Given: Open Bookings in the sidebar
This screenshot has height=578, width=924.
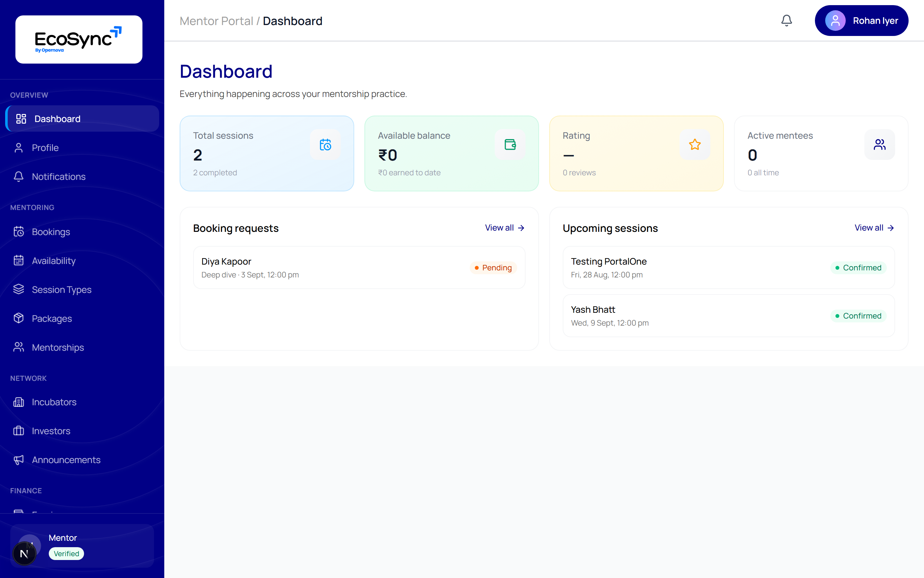Looking at the screenshot, I should [x=82, y=232].
